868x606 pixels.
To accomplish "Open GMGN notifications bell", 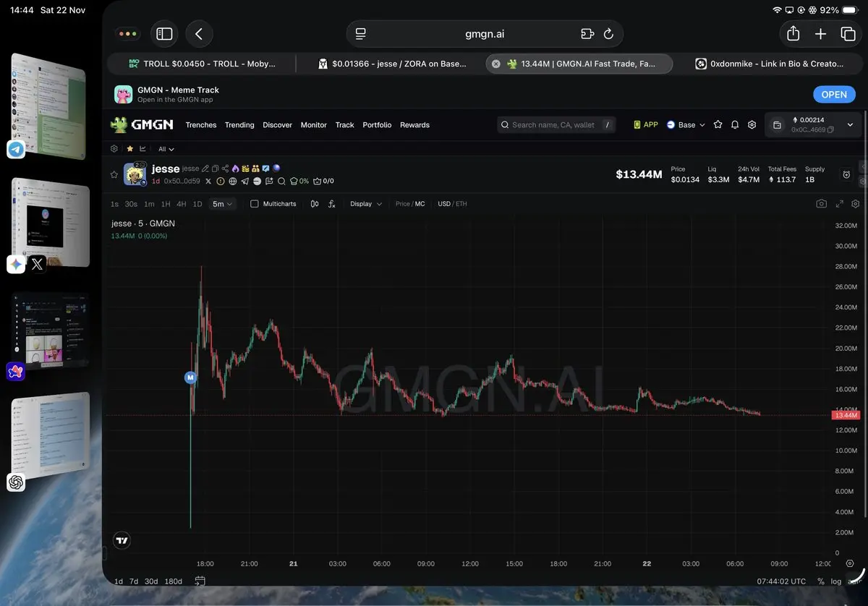I will coord(735,124).
